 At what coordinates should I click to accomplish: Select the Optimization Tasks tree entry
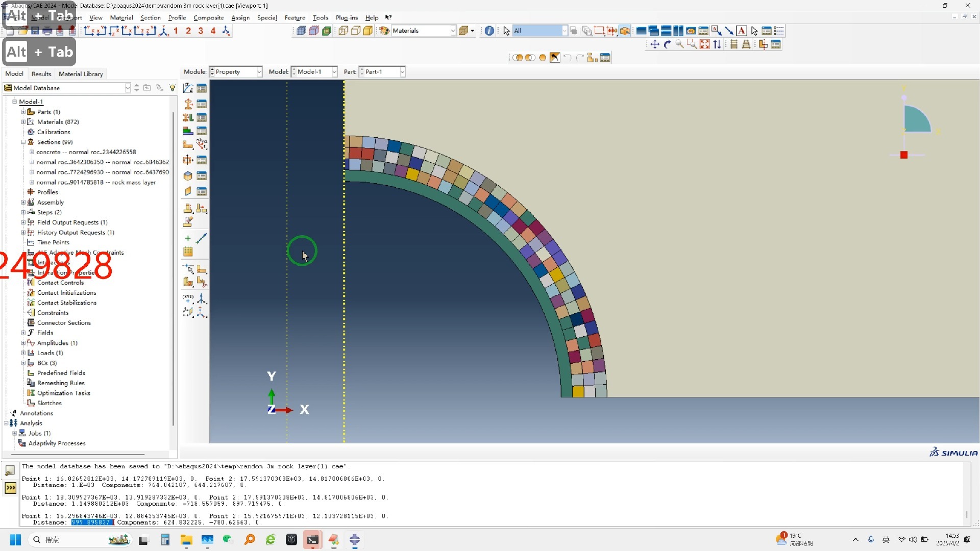tap(63, 393)
